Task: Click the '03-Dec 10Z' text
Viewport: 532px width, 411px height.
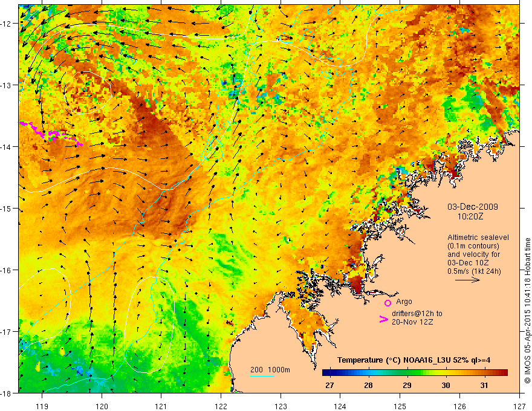Action: click(468, 263)
